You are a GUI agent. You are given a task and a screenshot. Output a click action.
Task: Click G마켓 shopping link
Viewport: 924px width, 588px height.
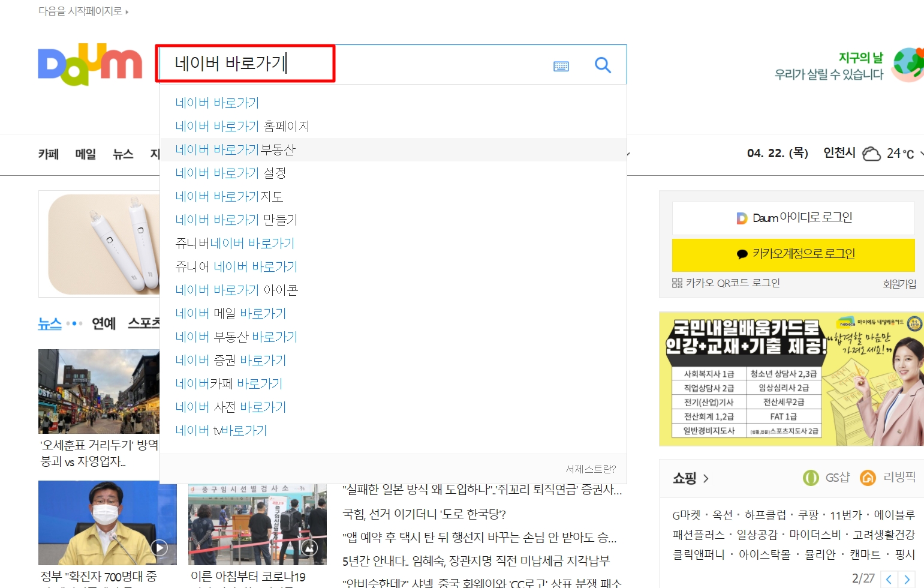coord(686,515)
